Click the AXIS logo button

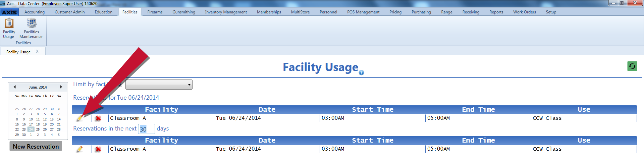pyautogui.click(x=9, y=12)
